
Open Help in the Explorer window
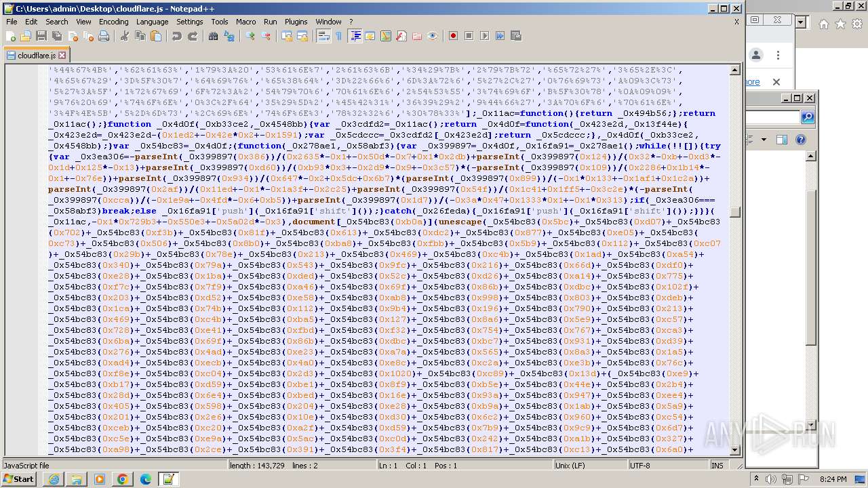800,140
